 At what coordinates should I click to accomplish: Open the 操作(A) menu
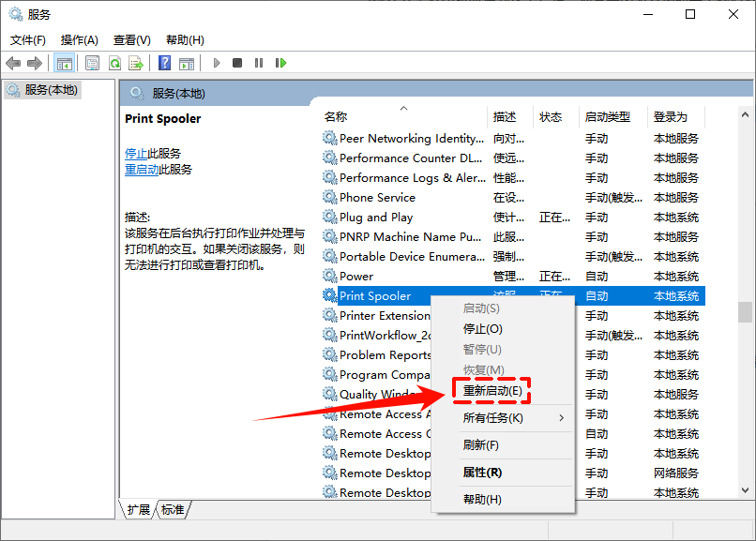(80, 40)
